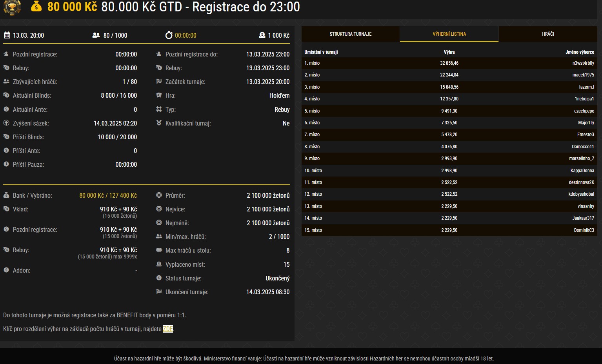Click the icon beside Aktuální Ante
This screenshot has height=364, width=602.
point(6,109)
